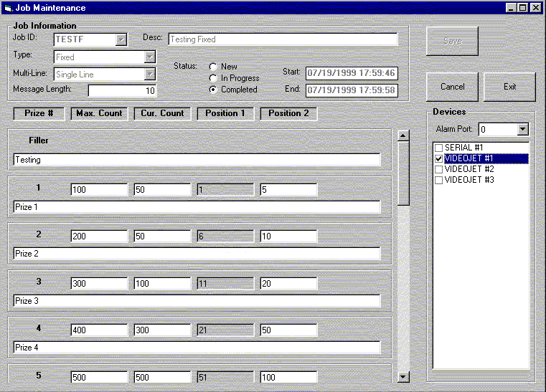Image resolution: width=546 pixels, height=392 pixels.
Task: Click prize 3 Cur. Count field 100
Action: click(162, 284)
